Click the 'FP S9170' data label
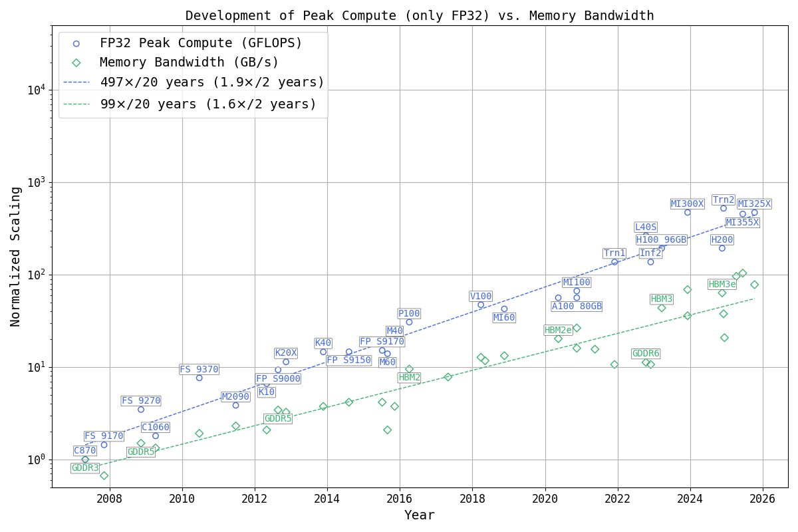Image resolution: width=798 pixels, height=532 pixels. [x=382, y=341]
